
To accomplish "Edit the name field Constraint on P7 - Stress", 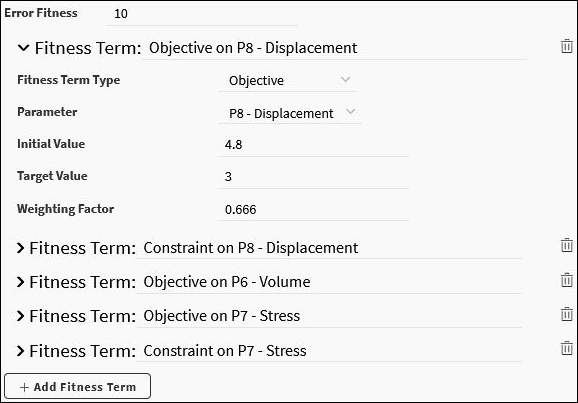I will point(329,351).
